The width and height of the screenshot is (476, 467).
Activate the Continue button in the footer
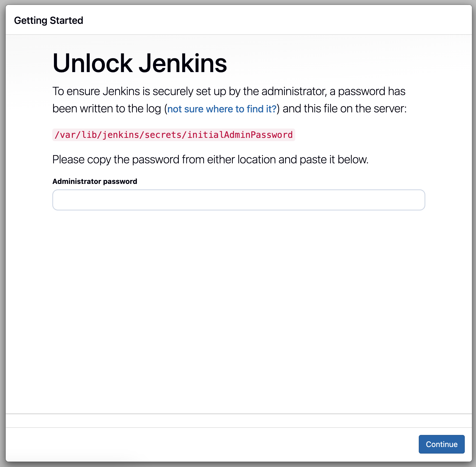(x=441, y=444)
